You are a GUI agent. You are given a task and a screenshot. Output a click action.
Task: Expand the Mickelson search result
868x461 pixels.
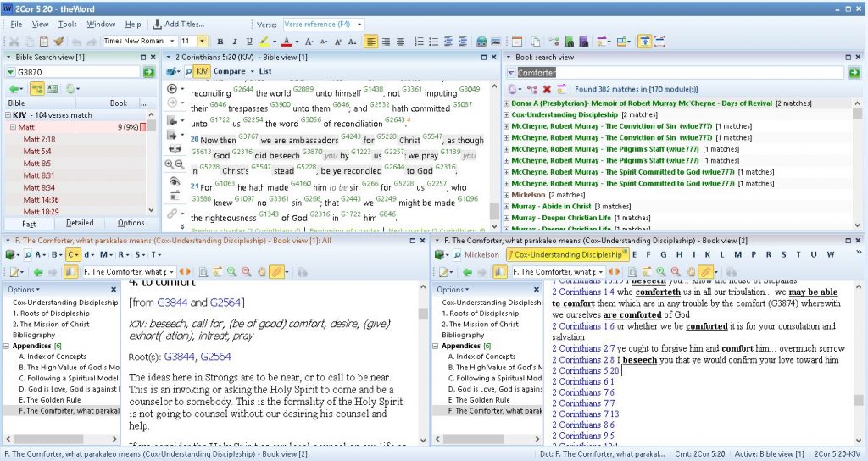507,195
